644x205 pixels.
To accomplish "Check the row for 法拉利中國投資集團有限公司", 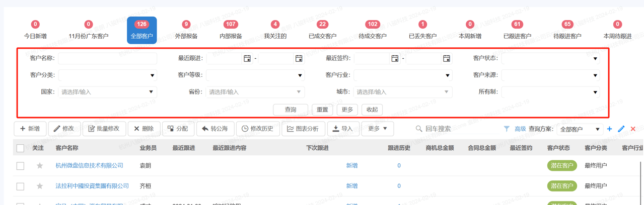I will pos(21,186).
